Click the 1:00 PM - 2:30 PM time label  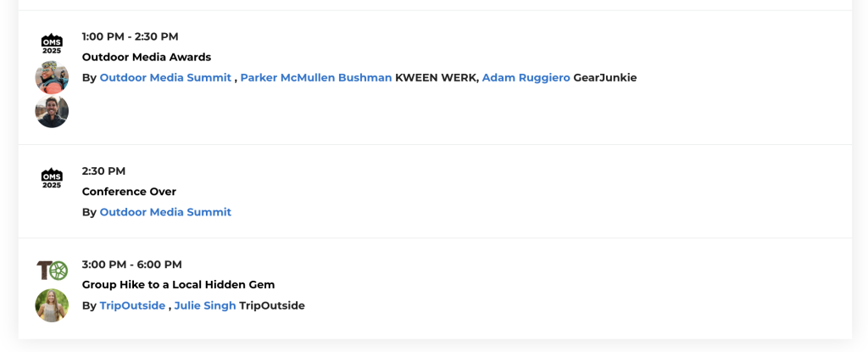tap(130, 36)
